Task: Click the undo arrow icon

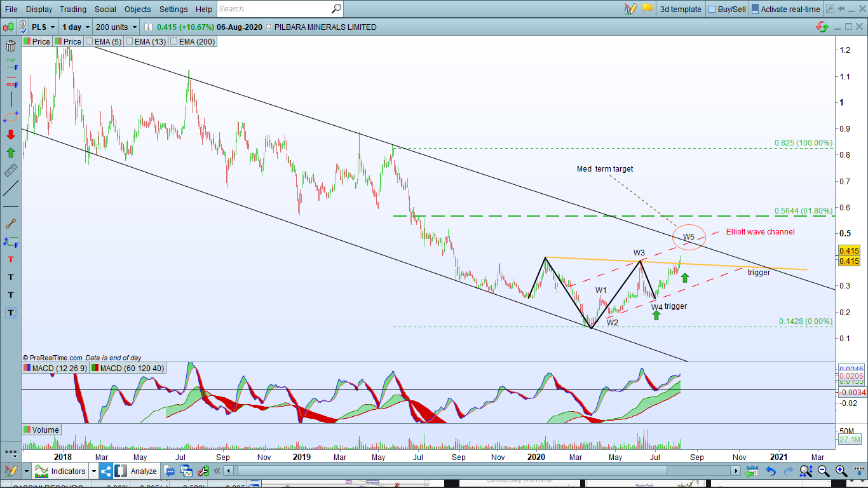Action: [x=770, y=471]
